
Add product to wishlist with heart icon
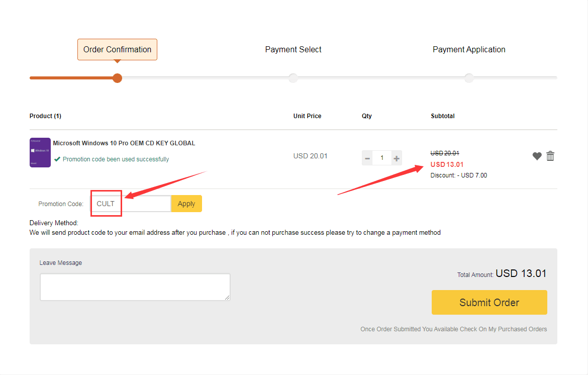tap(537, 156)
